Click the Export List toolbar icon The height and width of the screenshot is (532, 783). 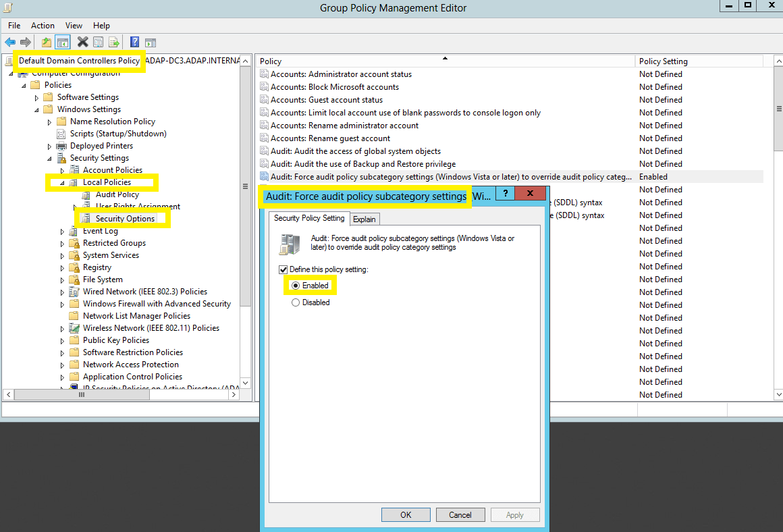[x=114, y=42]
